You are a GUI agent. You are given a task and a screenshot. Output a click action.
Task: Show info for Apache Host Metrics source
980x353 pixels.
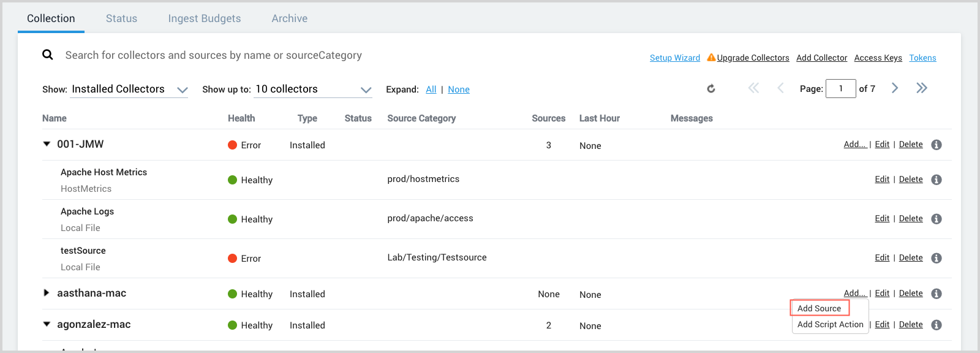pyautogui.click(x=936, y=180)
